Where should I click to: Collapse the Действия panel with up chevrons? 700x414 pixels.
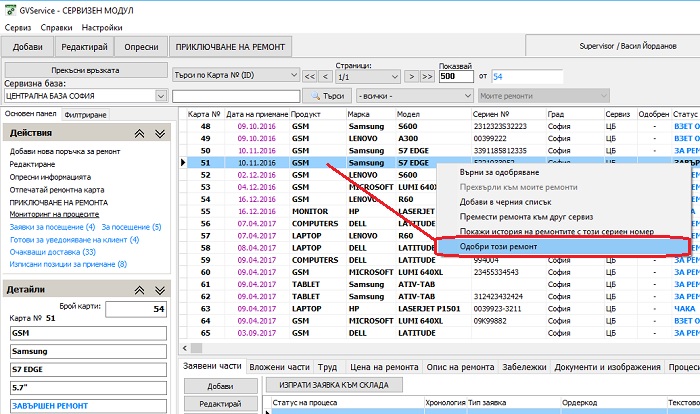pos(139,134)
